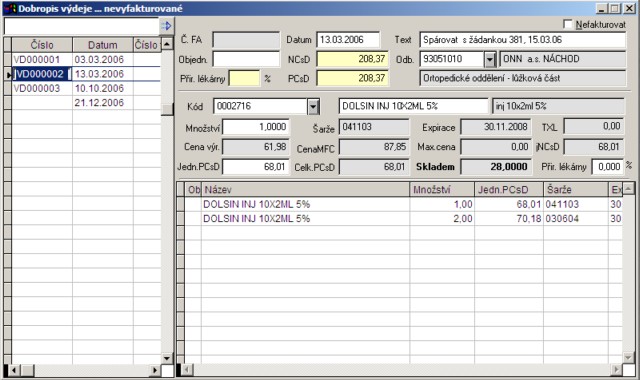This screenshot has height=380, width=640.
Task: Click the Expirace field 30.11.2008
Action: [496, 127]
